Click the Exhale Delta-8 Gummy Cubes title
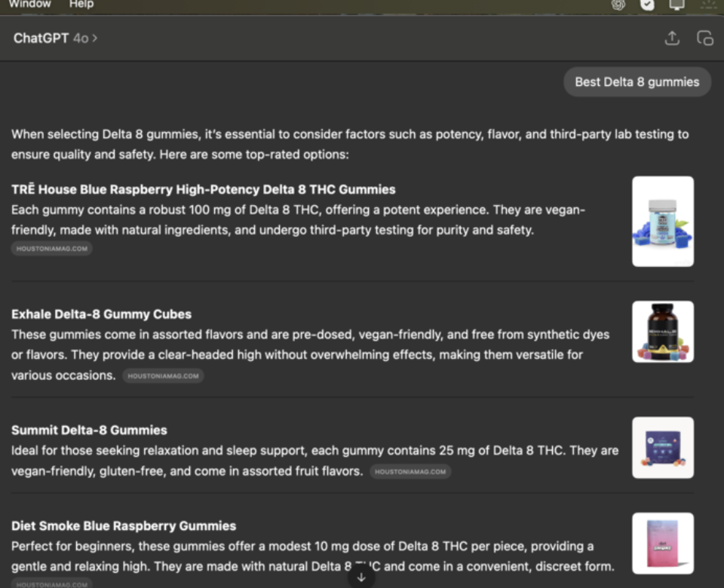724x588 pixels. point(101,314)
